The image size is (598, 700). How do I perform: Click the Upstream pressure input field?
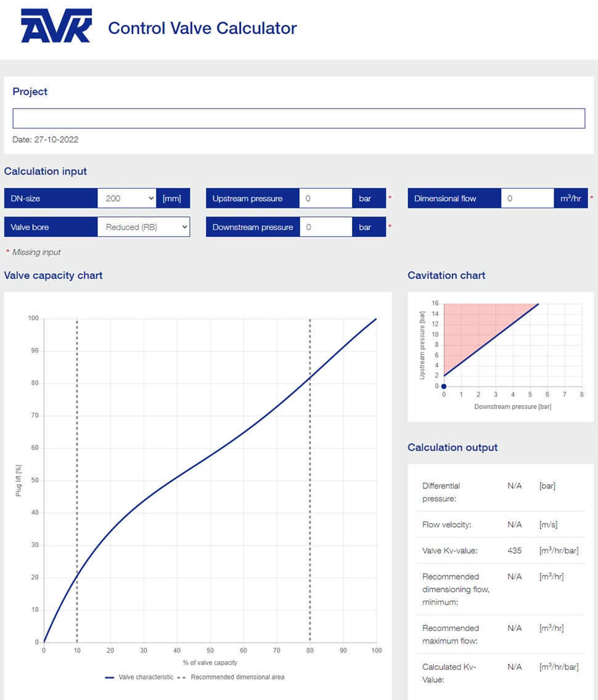pyautogui.click(x=326, y=199)
